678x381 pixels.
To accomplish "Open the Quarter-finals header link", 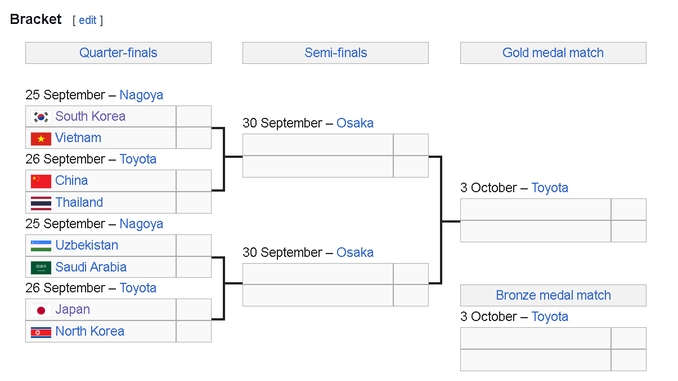I will click(118, 53).
